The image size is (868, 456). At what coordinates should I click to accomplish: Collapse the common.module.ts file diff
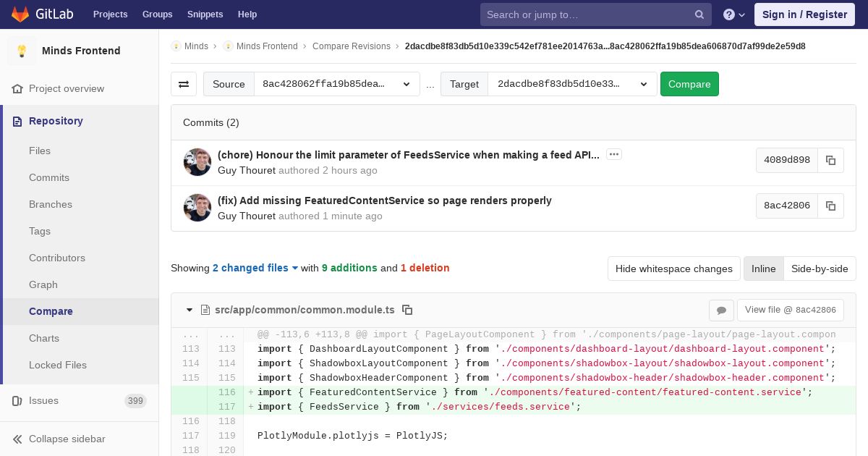(190, 310)
